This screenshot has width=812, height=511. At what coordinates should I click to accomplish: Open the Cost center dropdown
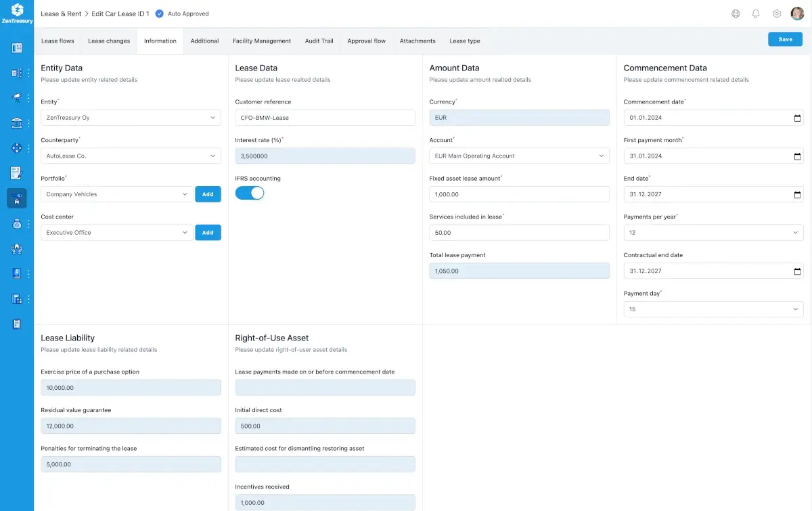tap(116, 233)
